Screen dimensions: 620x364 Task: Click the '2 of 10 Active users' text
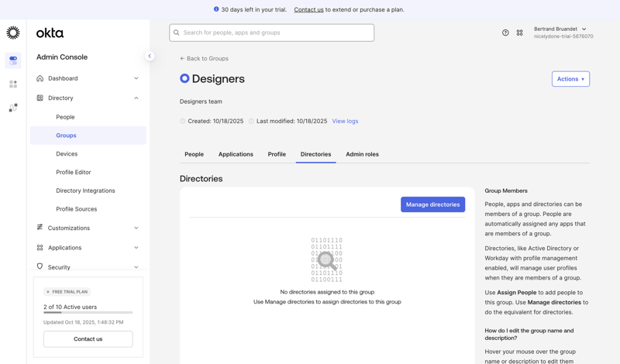pos(70,307)
